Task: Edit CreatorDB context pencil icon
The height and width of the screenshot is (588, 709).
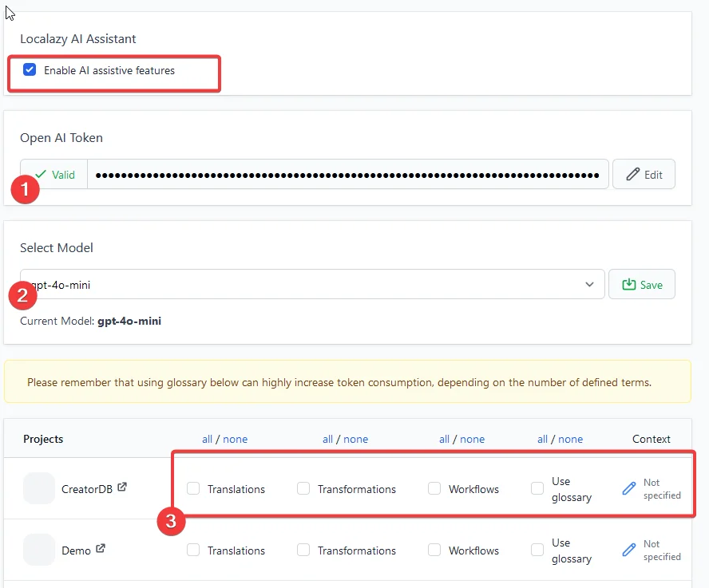Action: click(x=629, y=488)
